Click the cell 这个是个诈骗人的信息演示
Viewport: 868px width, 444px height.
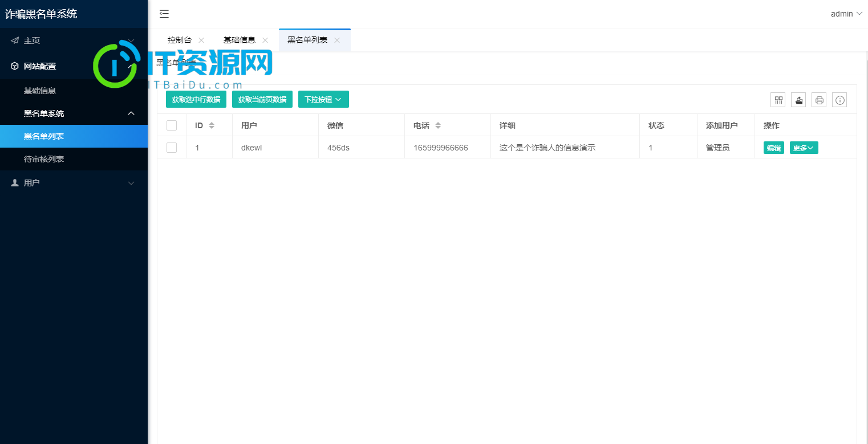coord(565,148)
